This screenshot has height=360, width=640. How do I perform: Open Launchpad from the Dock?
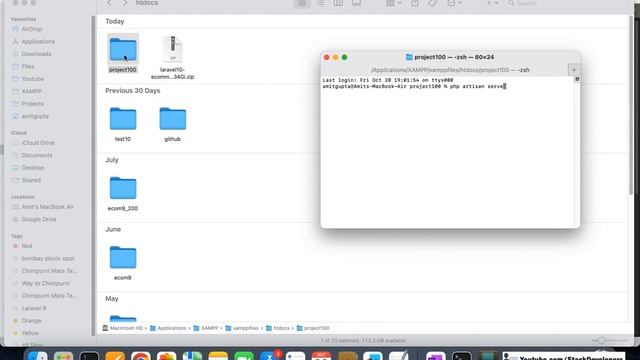coord(63,356)
